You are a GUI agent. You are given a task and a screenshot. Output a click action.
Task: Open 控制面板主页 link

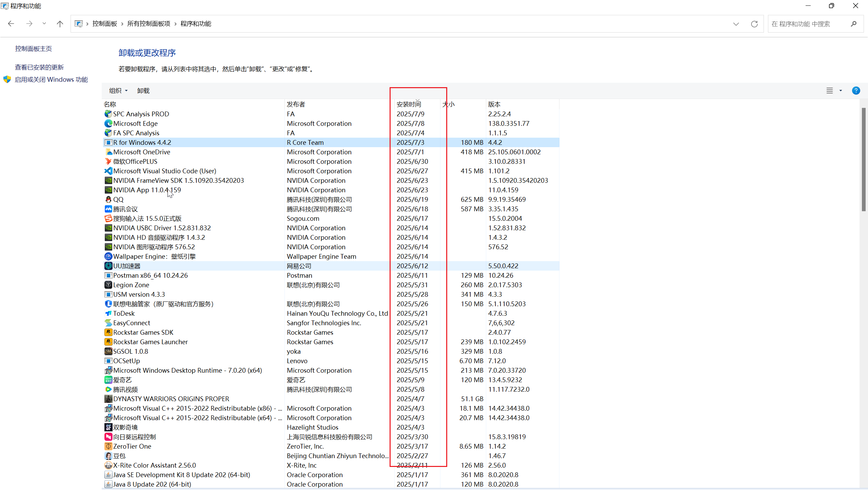coord(33,48)
